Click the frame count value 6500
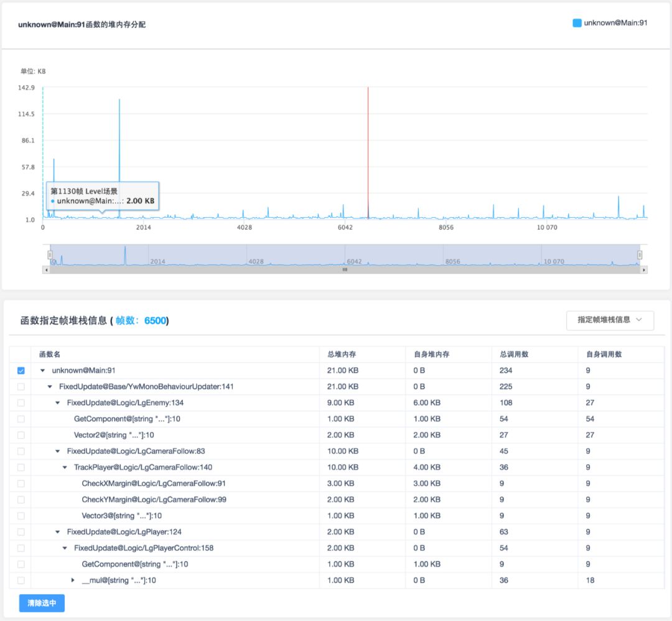This screenshot has height=621, width=672. pyautogui.click(x=155, y=320)
